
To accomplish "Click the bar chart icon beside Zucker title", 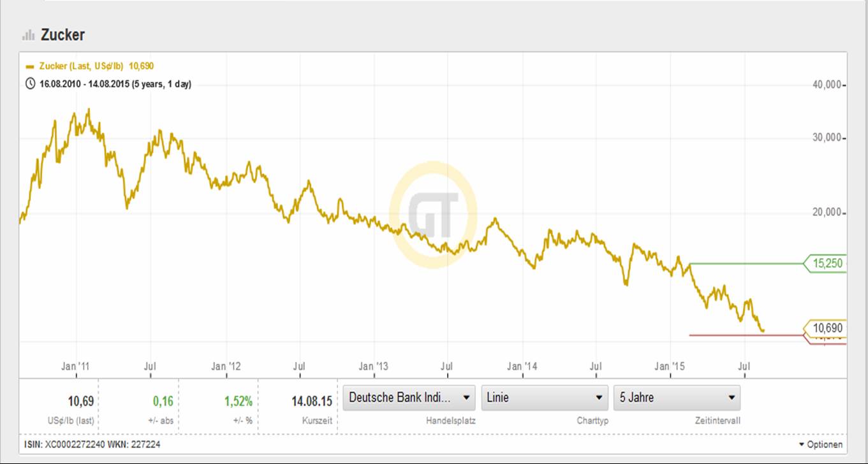I will [x=28, y=35].
